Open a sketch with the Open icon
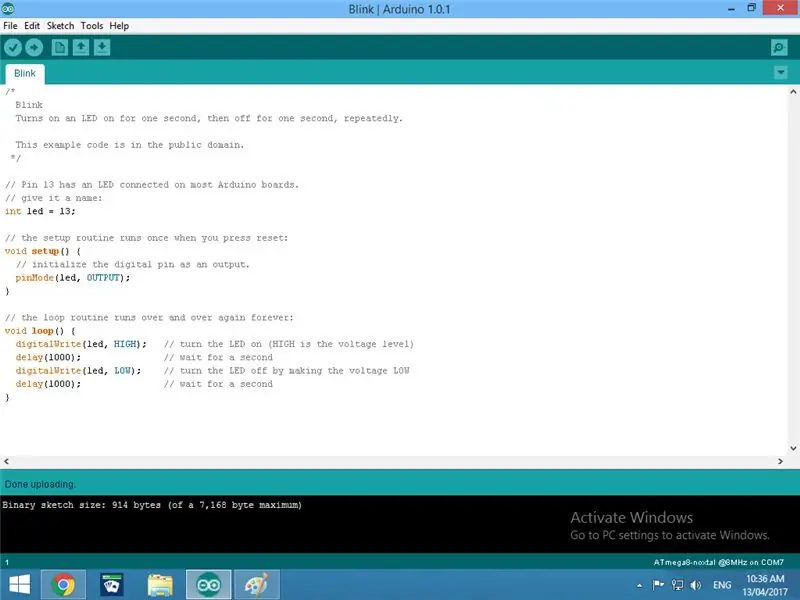The width and height of the screenshot is (800, 600). (x=81, y=47)
